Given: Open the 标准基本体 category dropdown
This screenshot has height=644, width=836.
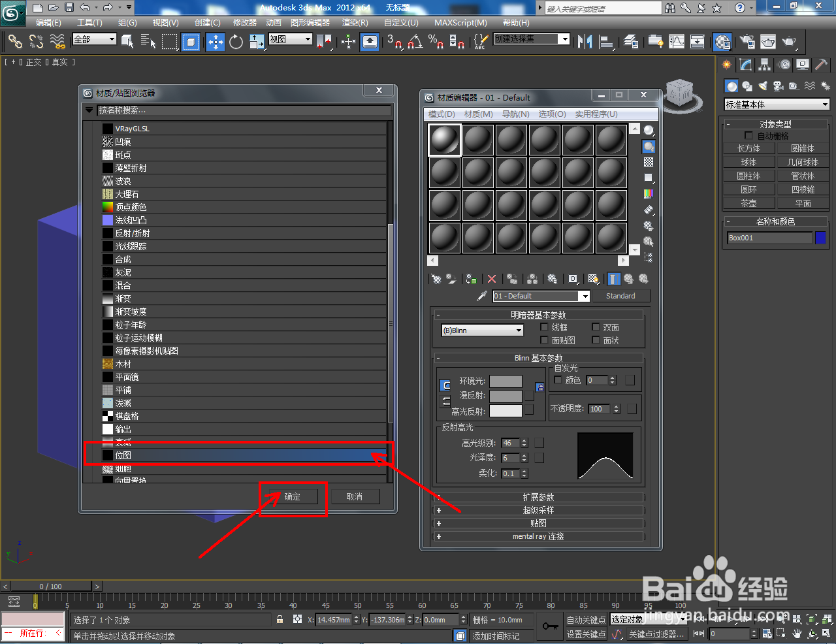Looking at the screenshot, I should coord(777,105).
